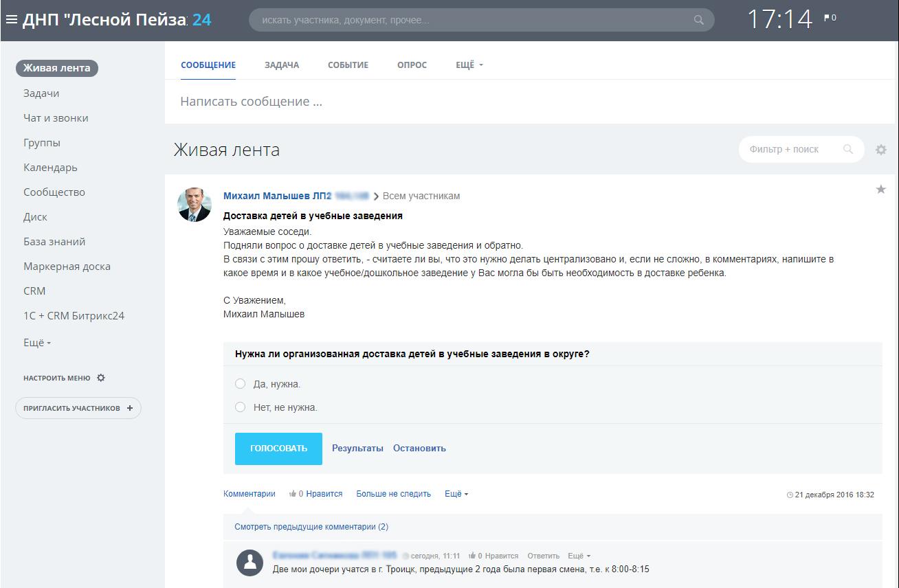The image size is (899, 588).
Task: Click the notification flag icon
Action: (828, 18)
